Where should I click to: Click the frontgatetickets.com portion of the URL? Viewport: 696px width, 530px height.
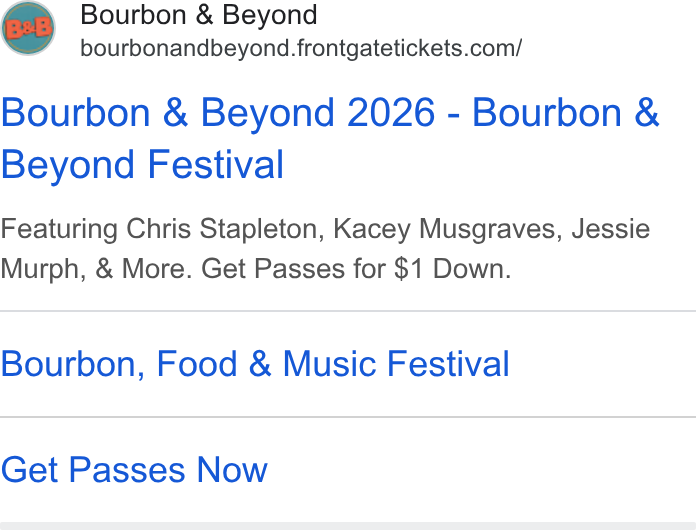406,48
